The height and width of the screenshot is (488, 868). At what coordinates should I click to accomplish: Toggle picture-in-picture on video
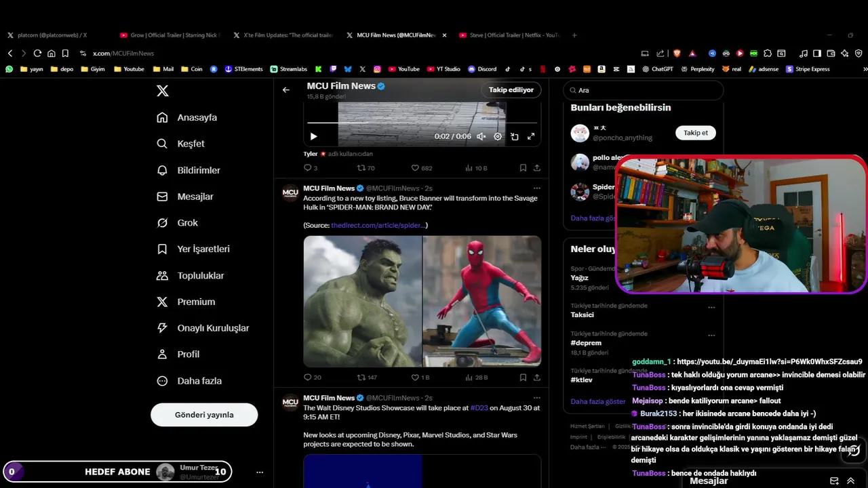pos(515,136)
